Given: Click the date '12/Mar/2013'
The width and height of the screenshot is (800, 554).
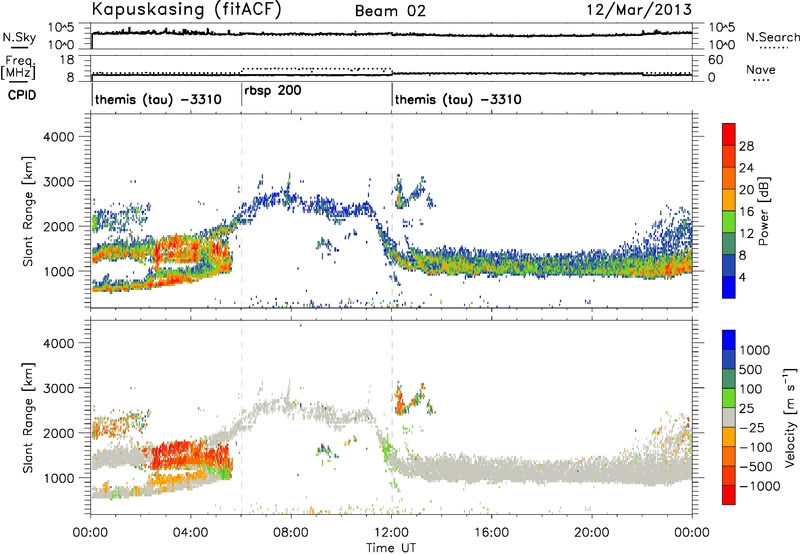Looking at the screenshot, I should pyautogui.click(x=639, y=9).
